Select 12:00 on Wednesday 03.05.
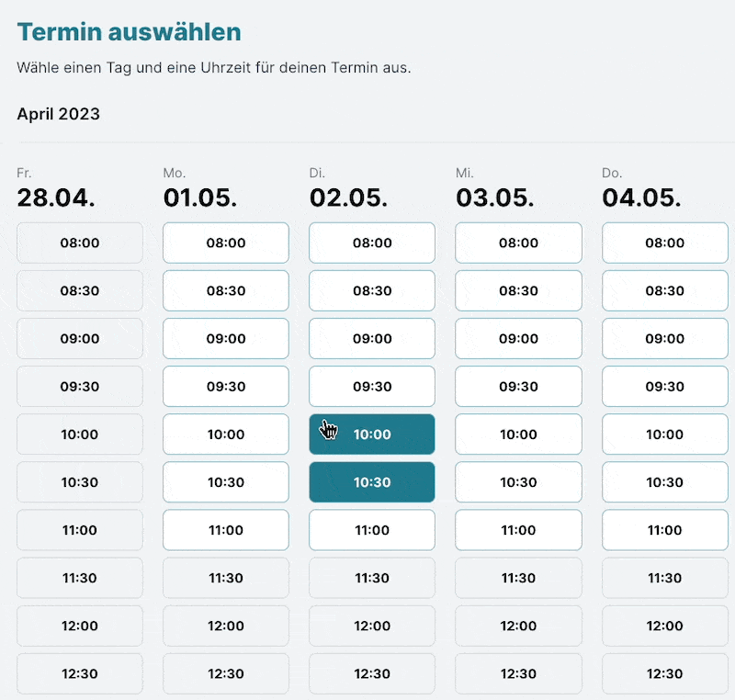The width and height of the screenshot is (735, 700). click(518, 626)
